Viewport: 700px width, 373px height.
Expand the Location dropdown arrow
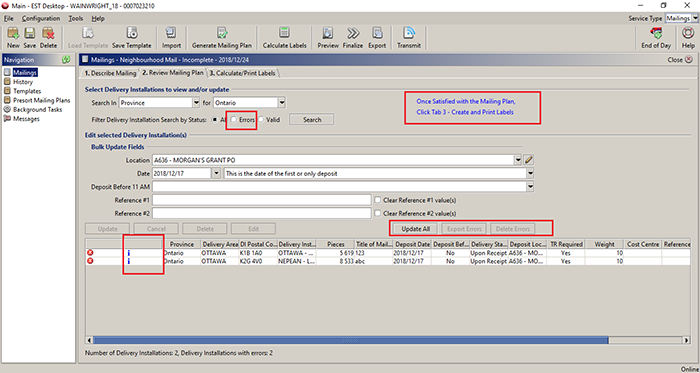[x=518, y=160]
